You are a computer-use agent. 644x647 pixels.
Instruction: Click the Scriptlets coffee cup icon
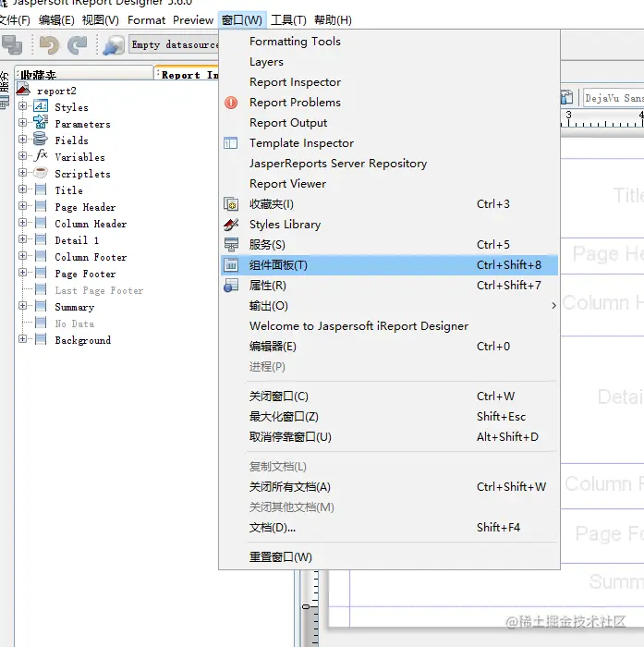pyautogui.click(x=41, y=173)
